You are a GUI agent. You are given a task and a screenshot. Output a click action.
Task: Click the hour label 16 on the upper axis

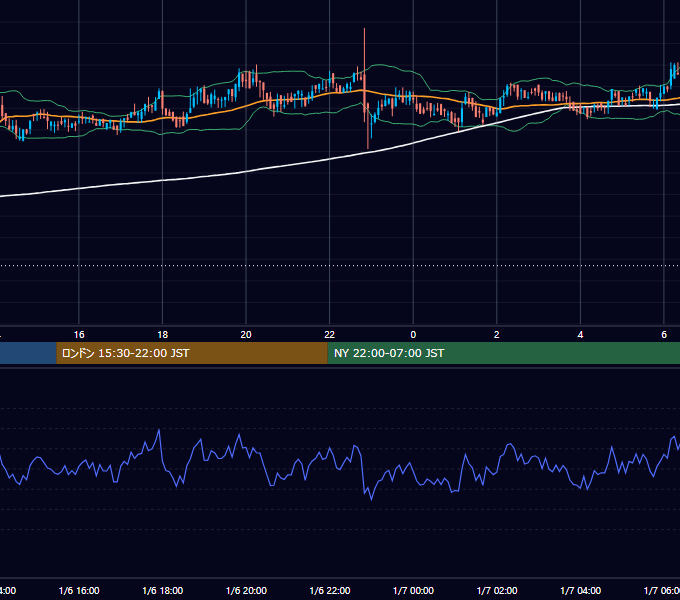(x=79, y=335)
